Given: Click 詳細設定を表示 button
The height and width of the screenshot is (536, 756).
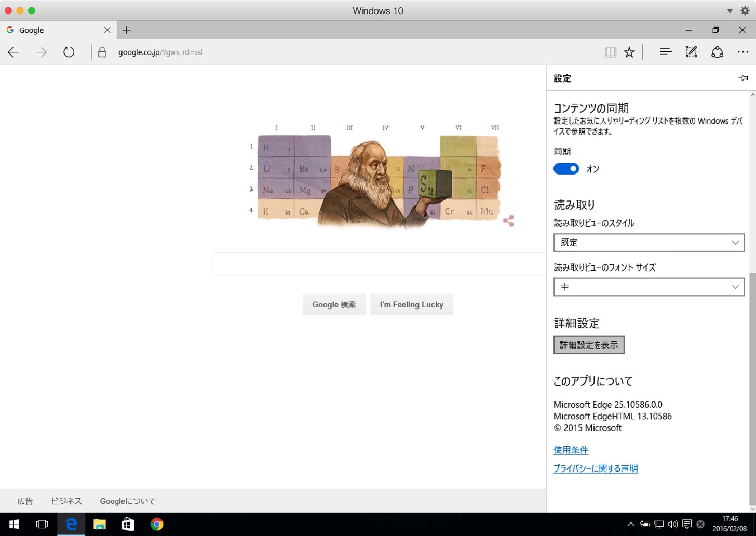Looking at the screenshot, I should coord(589,345).
